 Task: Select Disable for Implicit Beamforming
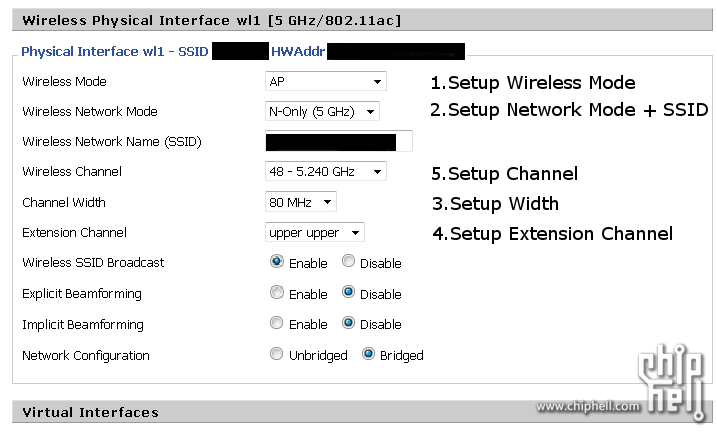click(348, 323)
